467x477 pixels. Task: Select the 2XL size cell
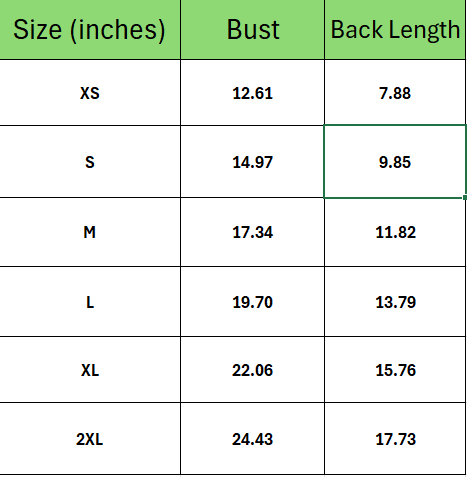(90, 439)
